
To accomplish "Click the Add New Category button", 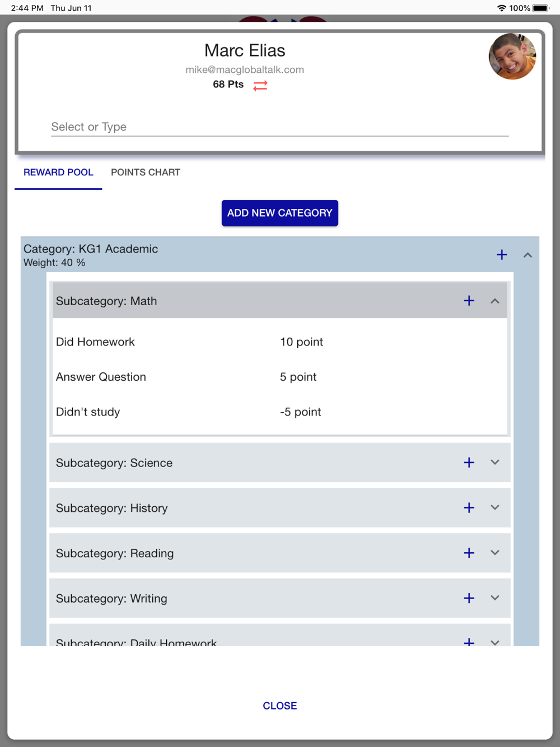I will [x=280, y=213].
